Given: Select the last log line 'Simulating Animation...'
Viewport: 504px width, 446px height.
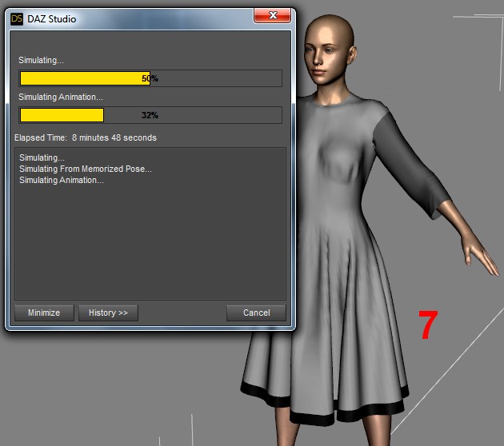Looking at the screenshot, I should [x=62, y=180].
